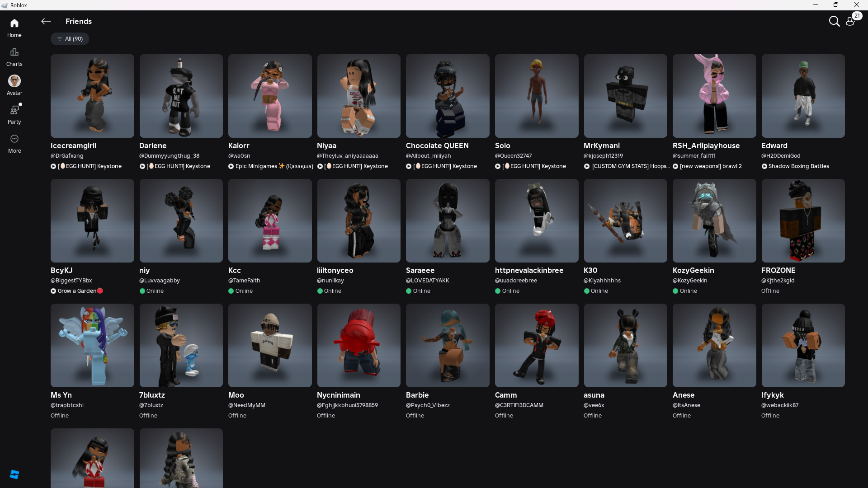Click BcyKJ's Grow a Garden link

[x=77, y=291]
